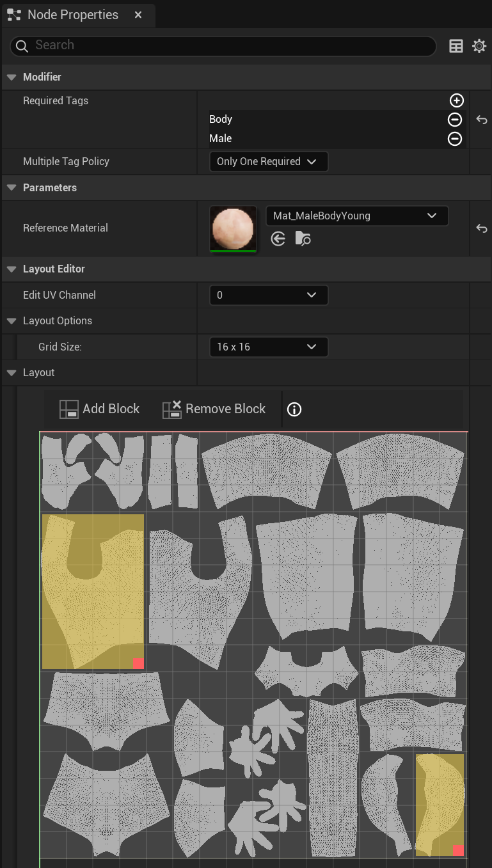Click the search magnifier icon
The height and width of the screenshot is (868, 492).
22,45
